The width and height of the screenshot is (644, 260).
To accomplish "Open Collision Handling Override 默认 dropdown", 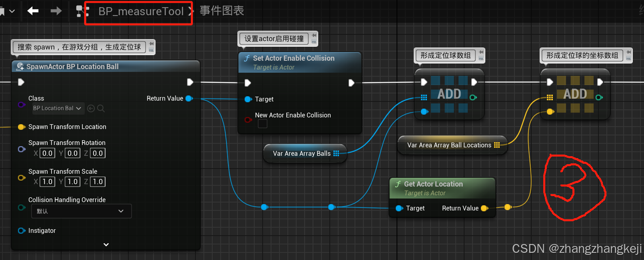I will [82, 211].
